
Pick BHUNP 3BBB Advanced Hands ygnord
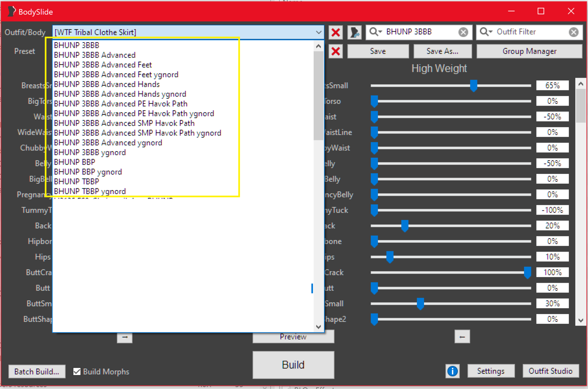click(120, 94)
